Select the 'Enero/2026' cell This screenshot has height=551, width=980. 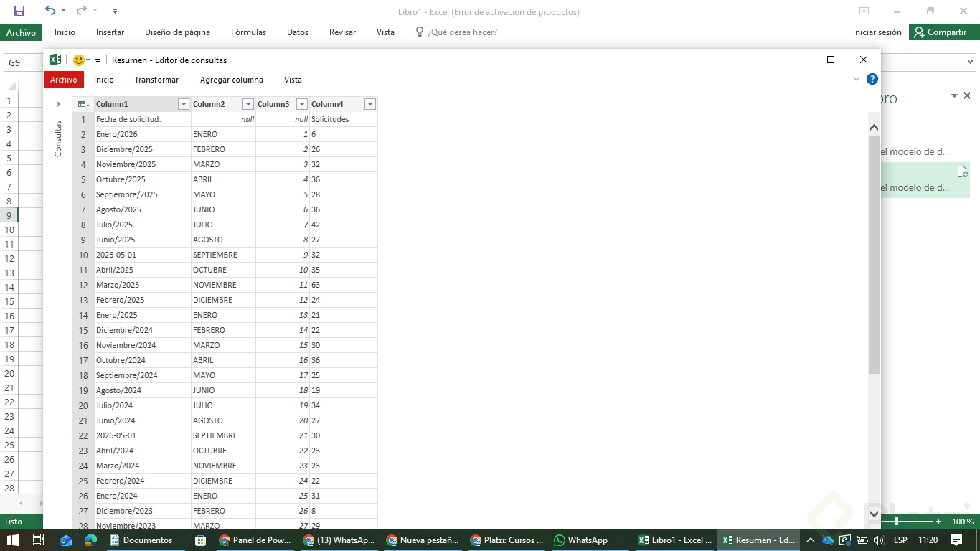[x=143, y=134]
